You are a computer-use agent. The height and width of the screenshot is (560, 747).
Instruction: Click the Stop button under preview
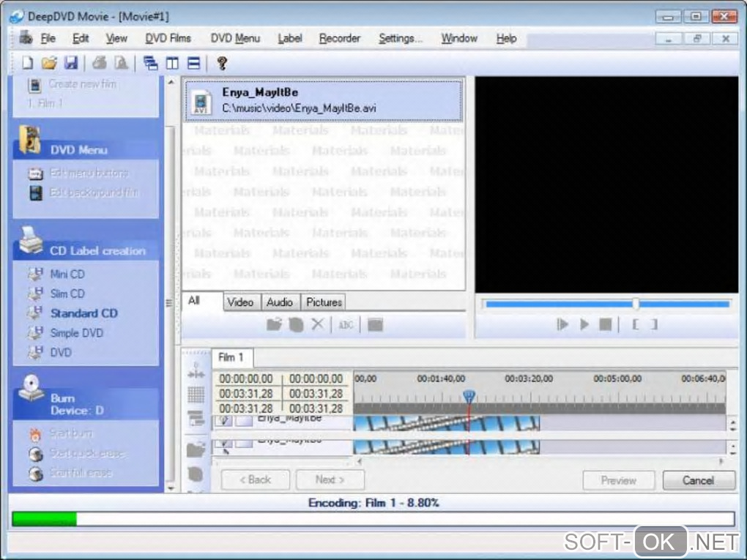[x=605, y=325]
